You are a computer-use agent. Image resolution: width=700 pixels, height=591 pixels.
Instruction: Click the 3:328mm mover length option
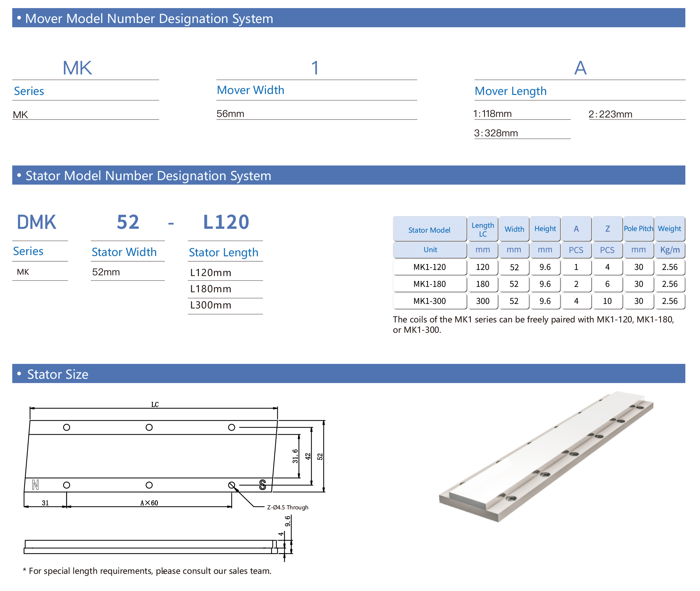coord(496,133)
